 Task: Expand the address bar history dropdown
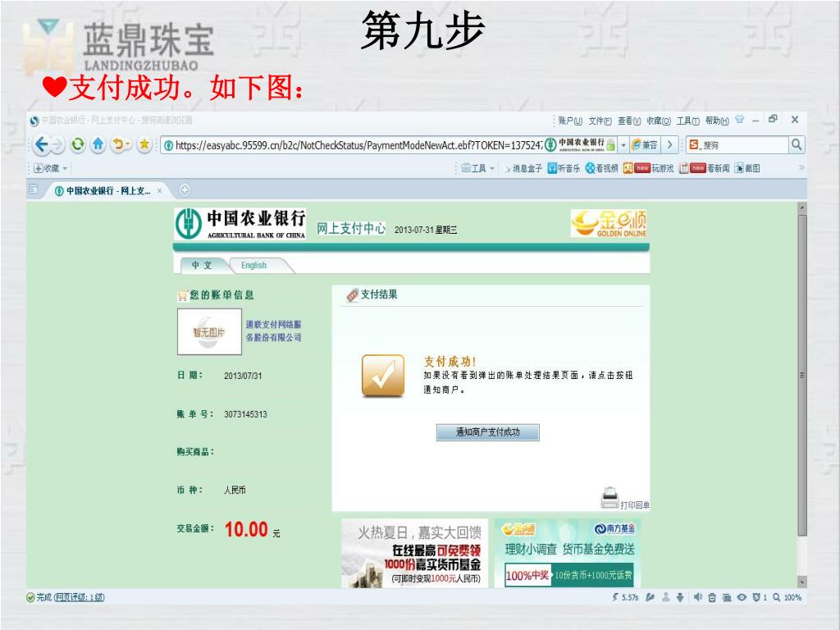click(623, 145)
